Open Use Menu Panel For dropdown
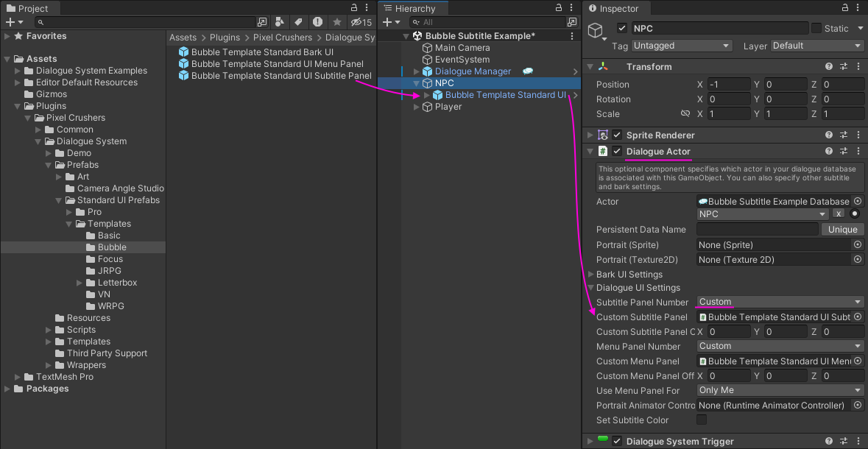The width and height of the screenshot is (868, 449). pos(780,390)
